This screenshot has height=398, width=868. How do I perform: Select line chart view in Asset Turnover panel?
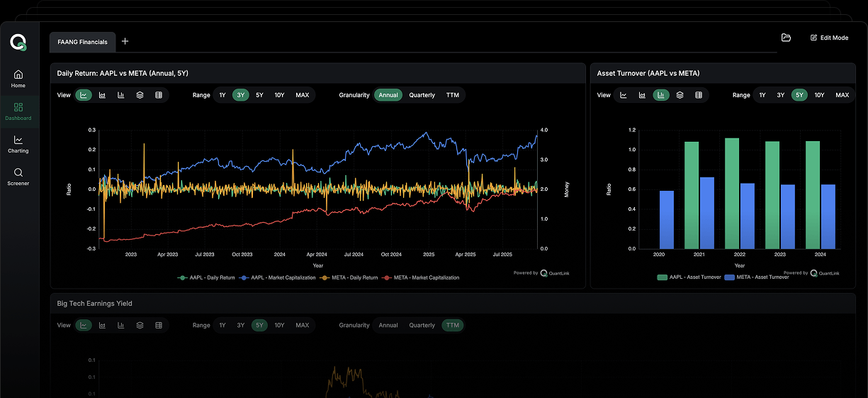pyautogui.click(x=624, y=95)
